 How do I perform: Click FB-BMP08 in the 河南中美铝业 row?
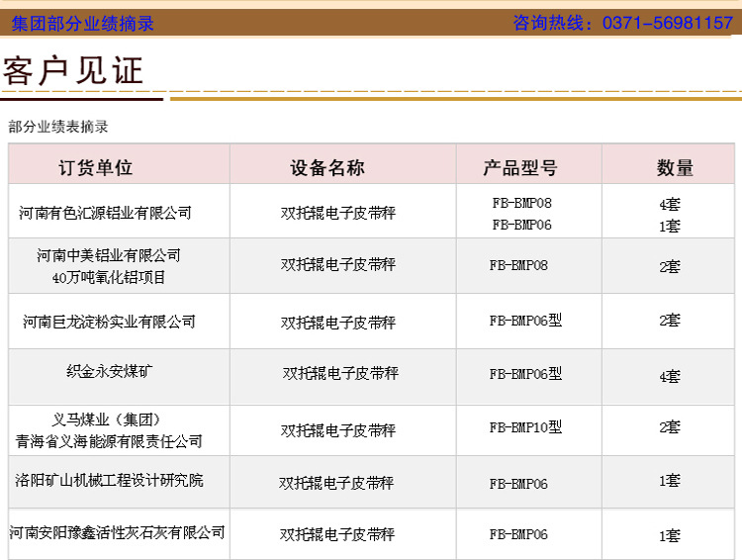(x=518, y=265)
